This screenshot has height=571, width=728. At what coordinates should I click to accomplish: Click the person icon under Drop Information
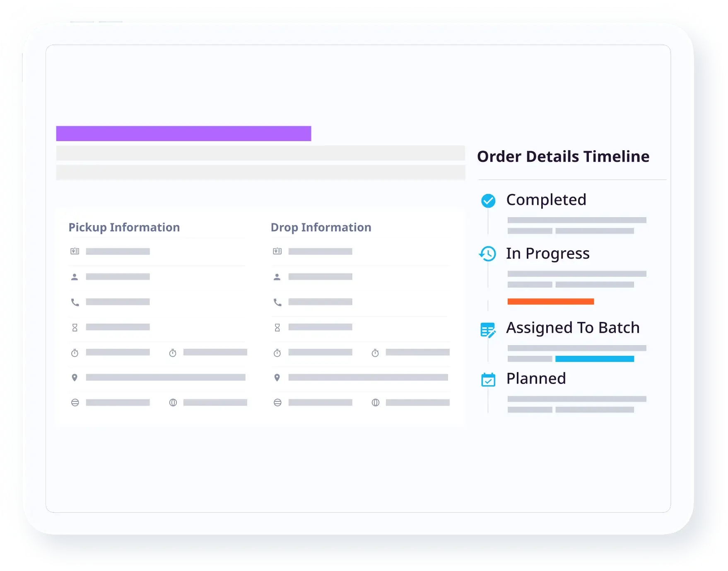pos(277,277)
